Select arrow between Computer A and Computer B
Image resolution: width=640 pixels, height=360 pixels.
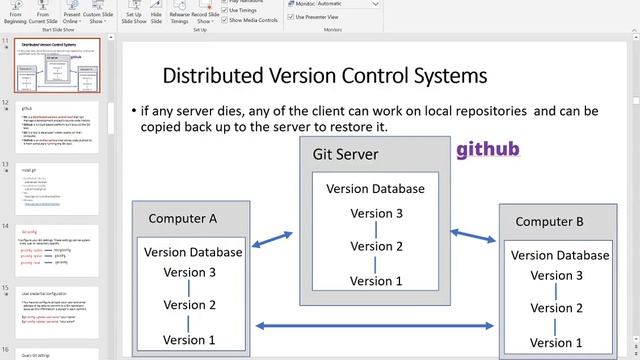point(375,326)
